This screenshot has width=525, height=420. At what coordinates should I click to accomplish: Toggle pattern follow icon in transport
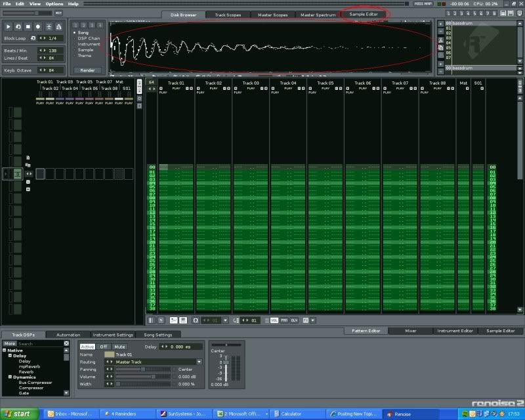[x=49, y=27]
